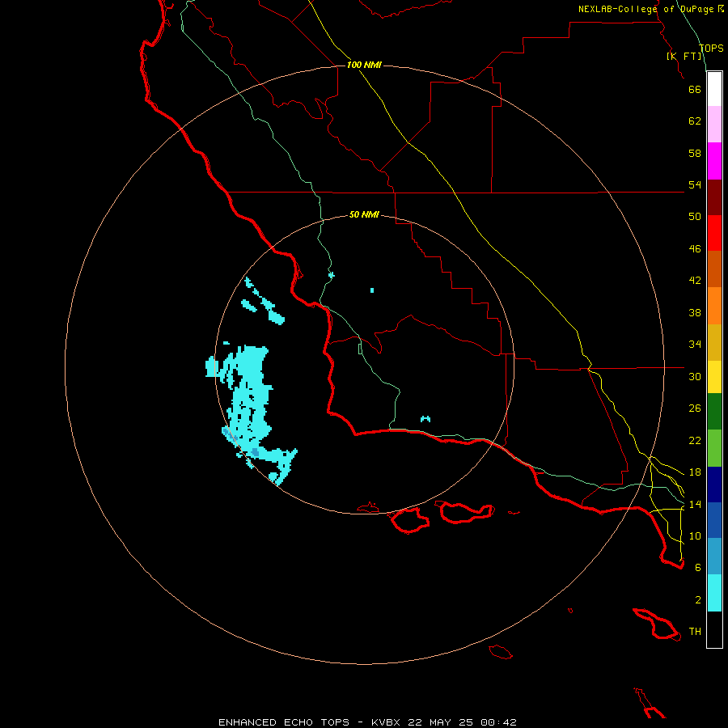Viewport: 728px width, 728px height.
Task: Click the '[K FT]' units label
Action: (684, 56)
